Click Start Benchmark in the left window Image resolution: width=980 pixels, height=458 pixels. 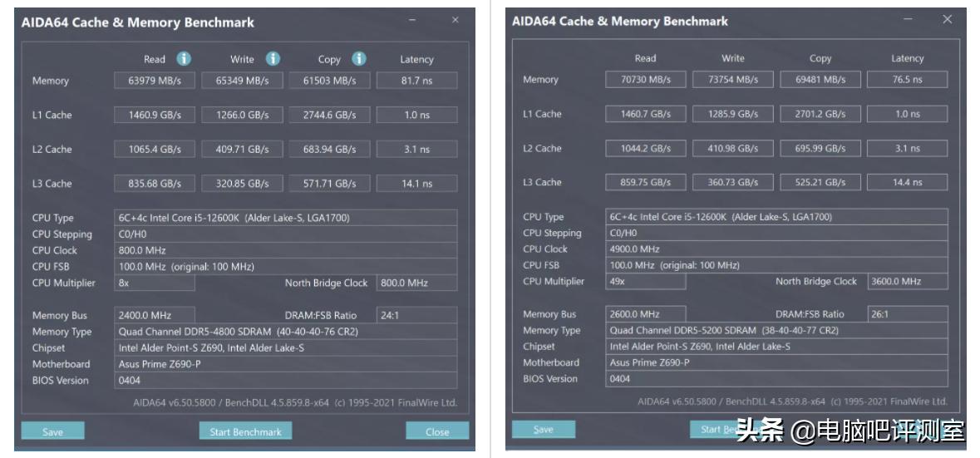tap(246, 431)
